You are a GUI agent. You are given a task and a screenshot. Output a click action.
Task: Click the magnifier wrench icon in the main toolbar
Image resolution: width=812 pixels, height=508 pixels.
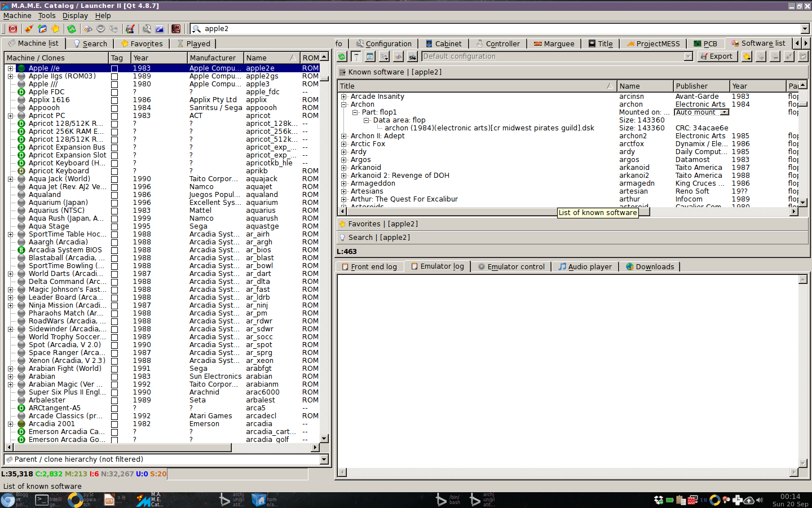click(147, 29)
